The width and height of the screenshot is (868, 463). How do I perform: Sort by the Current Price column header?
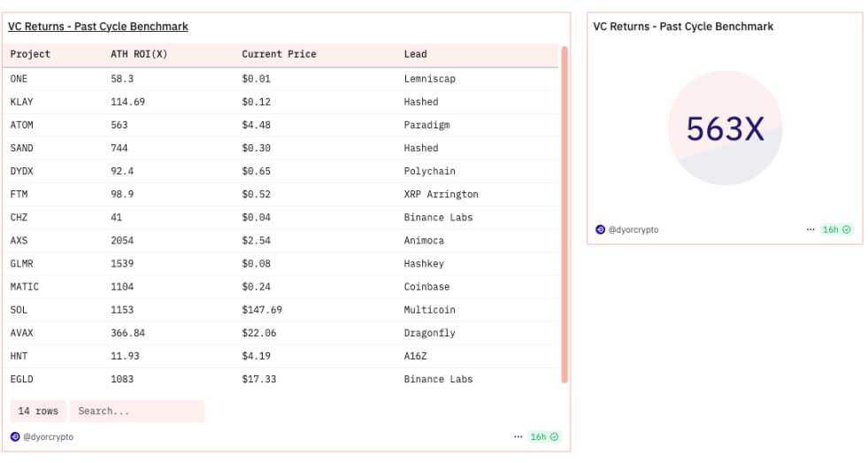point(278,54)
